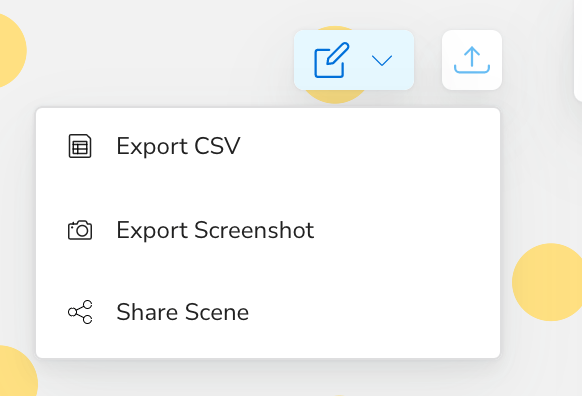Click the camera icon for screenshot export
This screenshot has height=396, width=582.
[x=80, y=230]
